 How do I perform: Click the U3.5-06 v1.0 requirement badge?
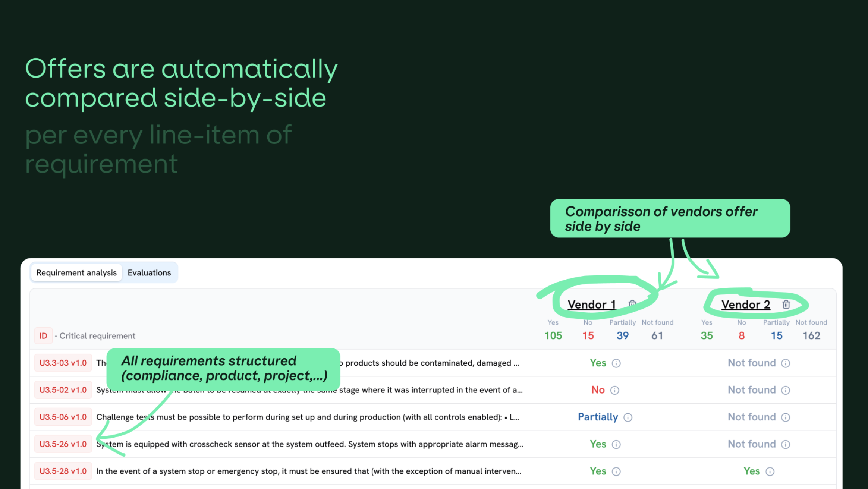[x=63, y=417]
